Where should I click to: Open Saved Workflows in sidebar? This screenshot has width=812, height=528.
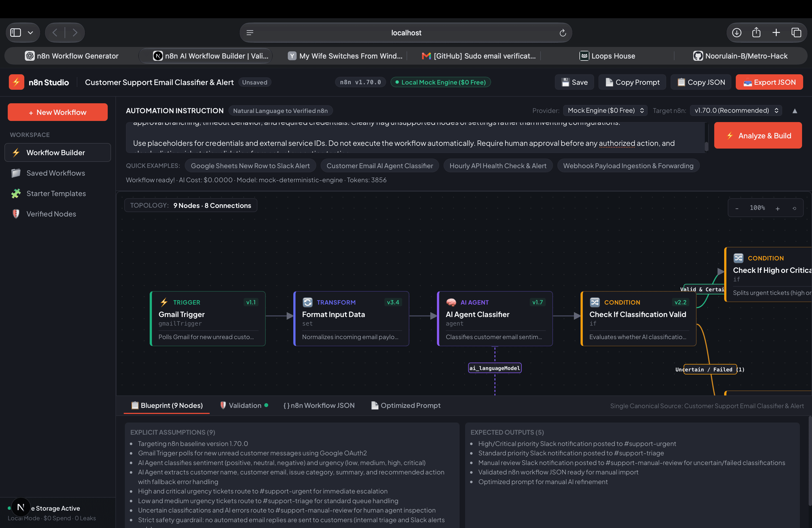click(x=58, y=173)
